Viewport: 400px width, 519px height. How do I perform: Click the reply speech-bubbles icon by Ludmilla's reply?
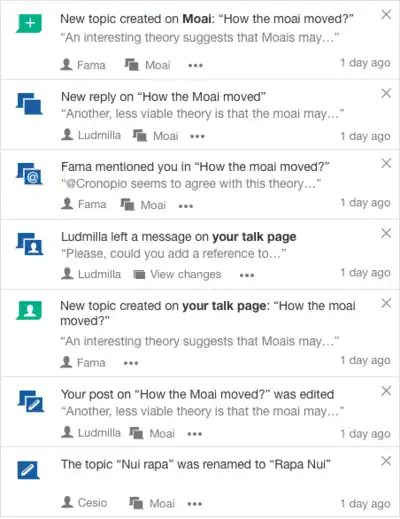[29, 104]
